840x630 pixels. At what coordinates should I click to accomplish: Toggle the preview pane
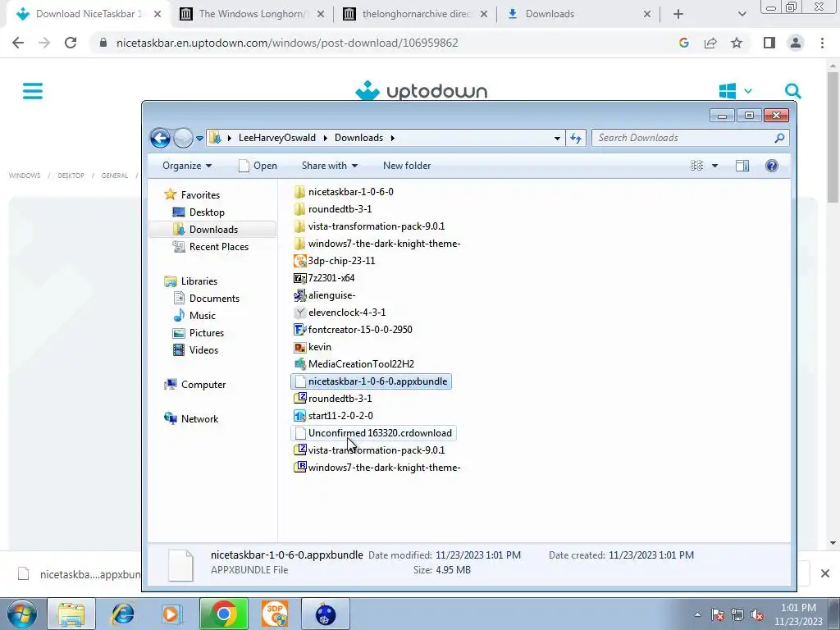point(742,166)
